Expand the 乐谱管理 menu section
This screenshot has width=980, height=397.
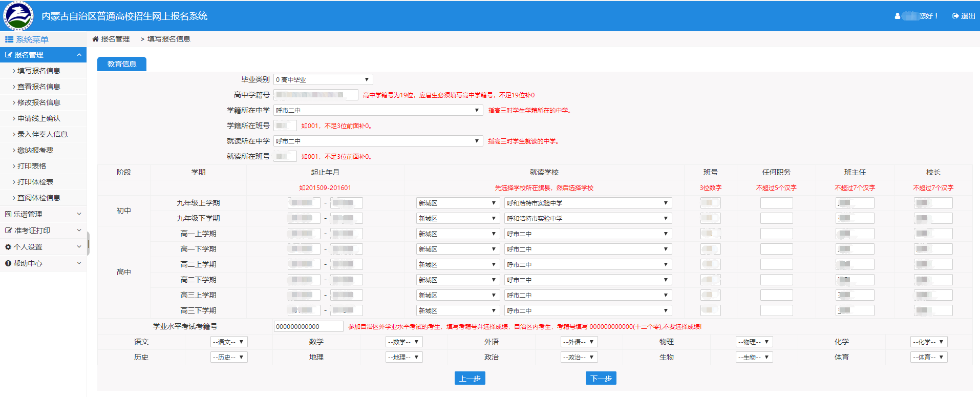coord(79,214)
